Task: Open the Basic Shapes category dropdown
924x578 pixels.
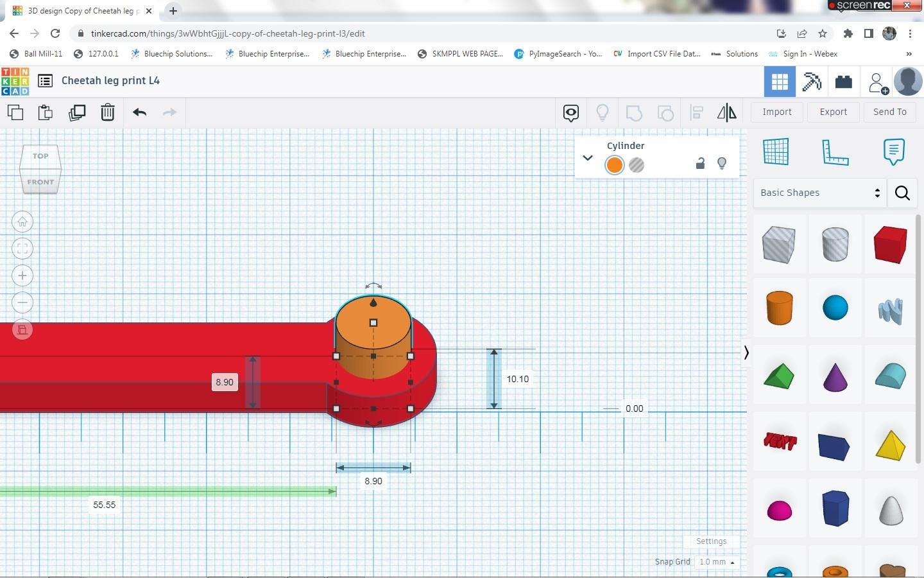Action: [820, 193]
